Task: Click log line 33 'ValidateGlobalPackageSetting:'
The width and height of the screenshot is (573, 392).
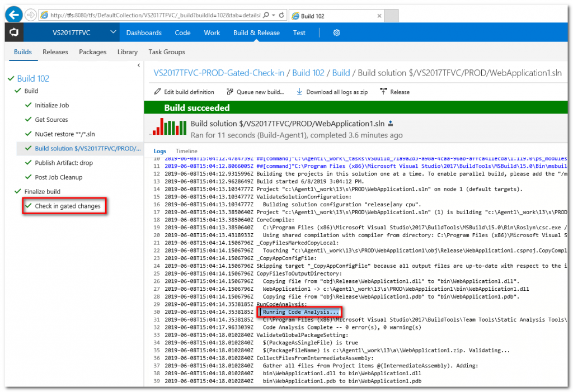Action: [302, 335]
